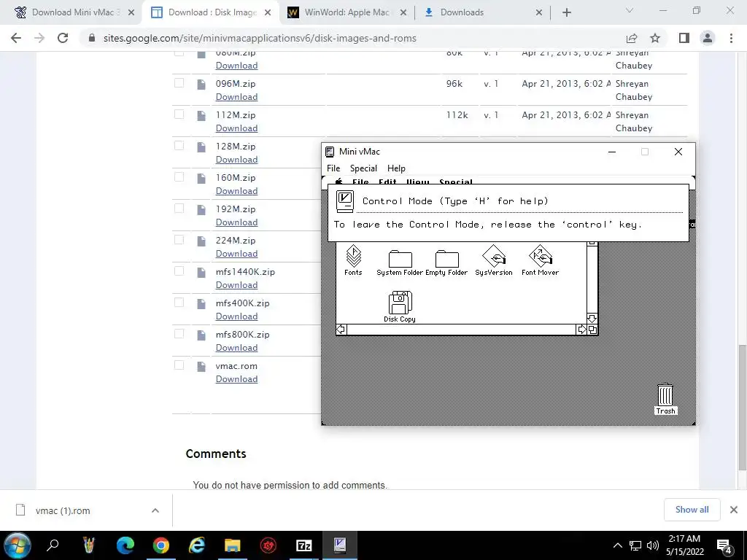
Task: Open taskbar search magnifier
Action: pos(53,545)
